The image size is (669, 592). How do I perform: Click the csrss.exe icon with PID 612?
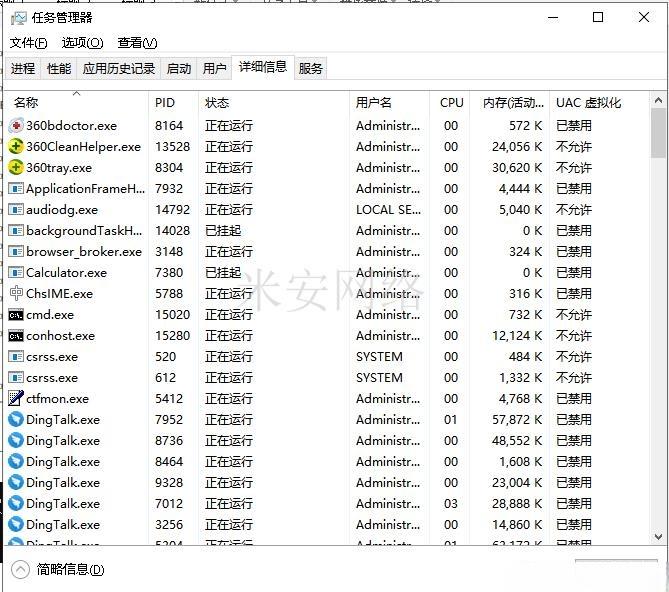(16, 377)
